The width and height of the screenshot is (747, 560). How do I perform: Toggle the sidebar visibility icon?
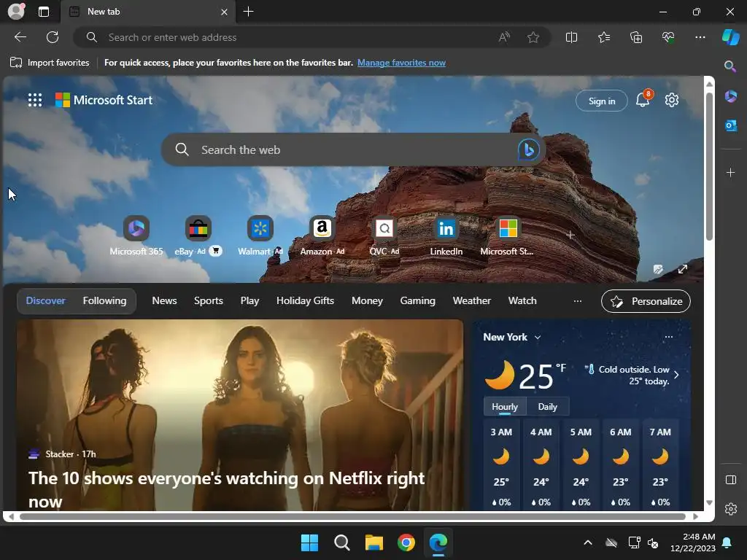731,480
